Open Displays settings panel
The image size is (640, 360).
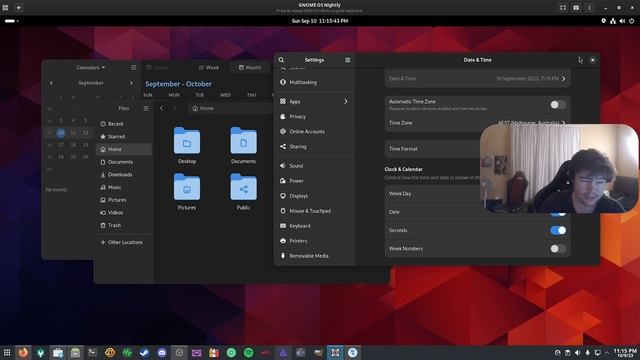(x=314, y=196)
